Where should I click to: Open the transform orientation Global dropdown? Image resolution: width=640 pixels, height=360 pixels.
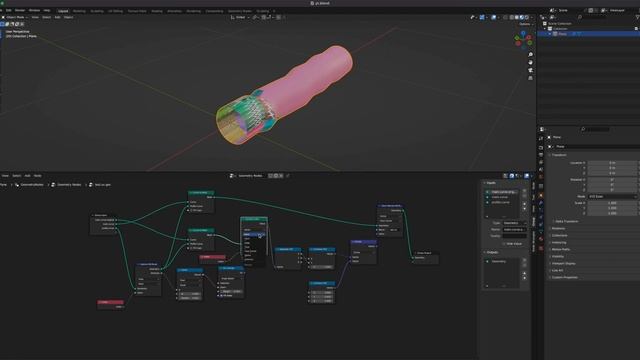[240, 18]
